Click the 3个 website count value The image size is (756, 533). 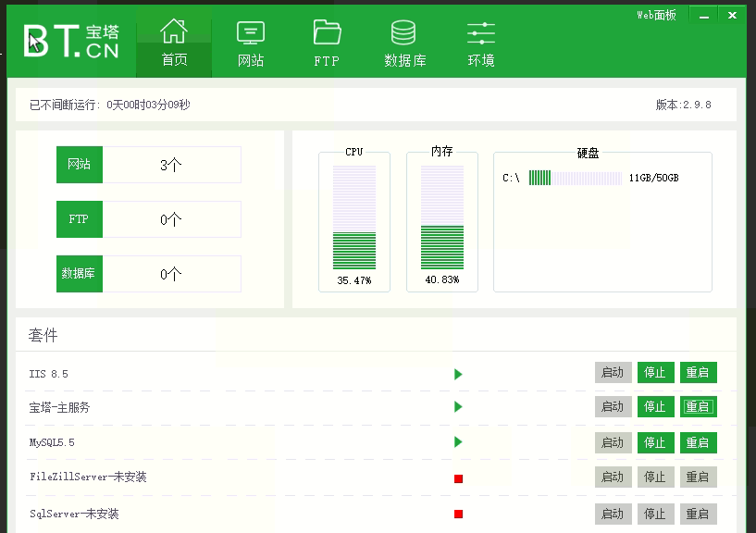pos(171,165)
